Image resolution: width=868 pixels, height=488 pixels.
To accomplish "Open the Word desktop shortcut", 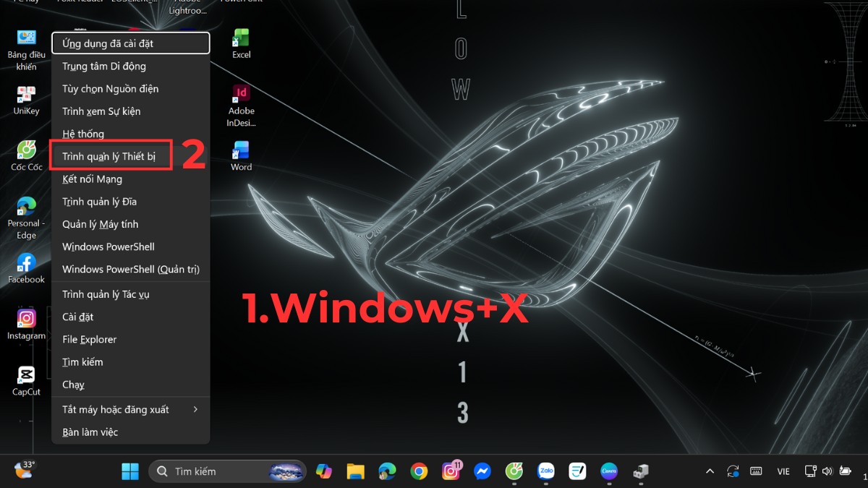I will click(x=241, y=156).
